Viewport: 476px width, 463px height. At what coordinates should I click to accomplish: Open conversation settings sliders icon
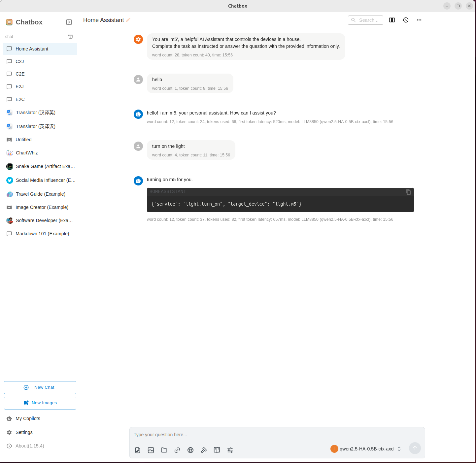pos(230,450)
